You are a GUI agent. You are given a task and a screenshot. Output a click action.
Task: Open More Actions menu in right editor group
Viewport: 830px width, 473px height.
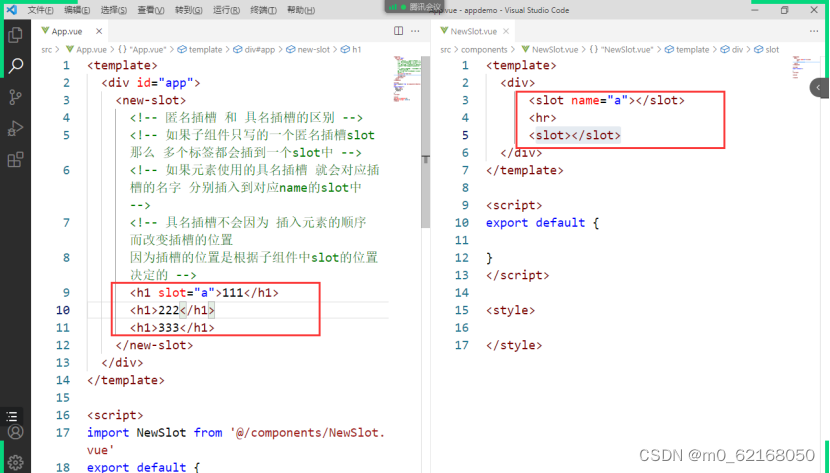point(814,31)
